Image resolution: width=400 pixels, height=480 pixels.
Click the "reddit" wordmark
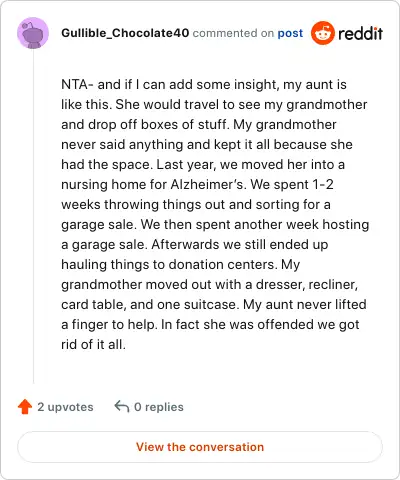tap(360, 33)
